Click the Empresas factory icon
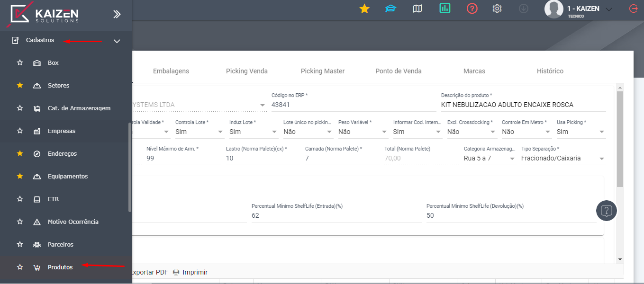644x284 pixels. point(37,131)
